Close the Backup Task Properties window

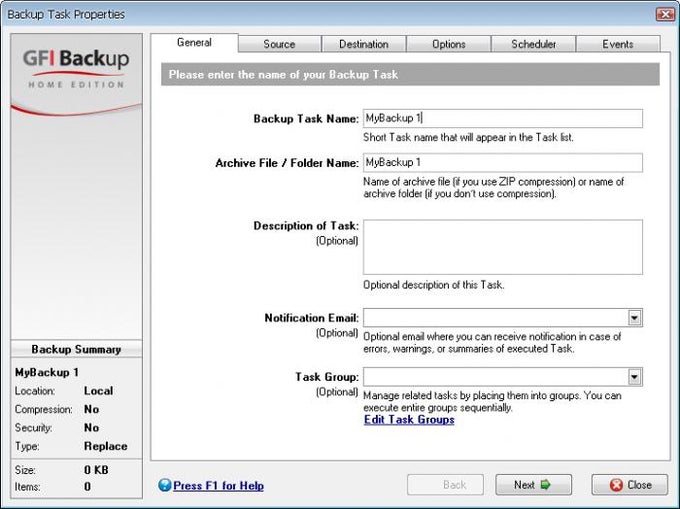point(664,14)
